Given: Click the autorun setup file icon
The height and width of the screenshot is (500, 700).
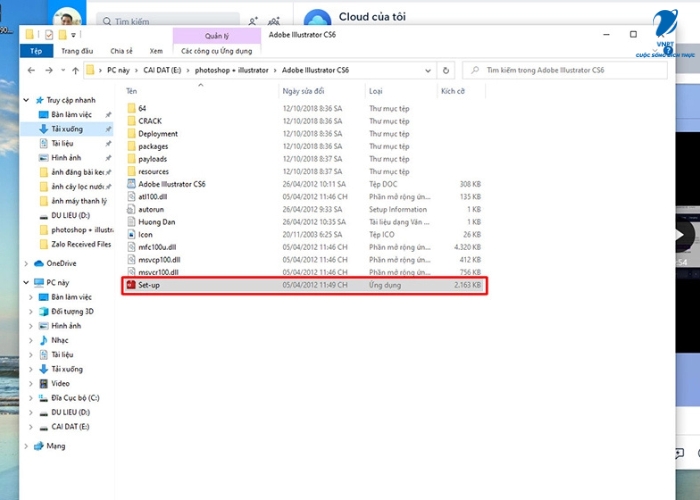Looking at the screenshot, I should click(131, 209).
